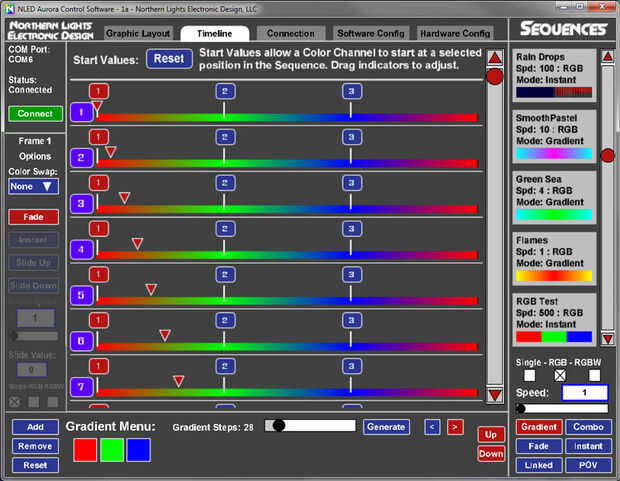620x481 pixels.
Task: Select the green gradient color swatch
Action: pos(112,450)
